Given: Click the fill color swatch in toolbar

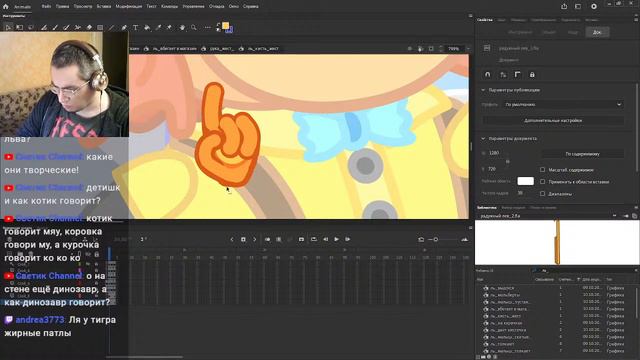Looking at the screenshot, I should [225, 26].
